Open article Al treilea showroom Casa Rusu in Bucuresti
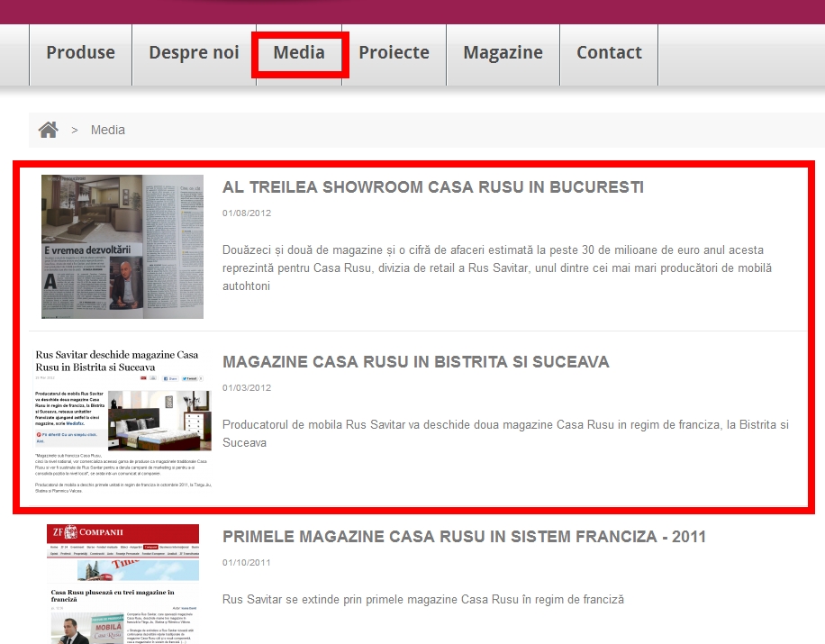 point(433,187)
